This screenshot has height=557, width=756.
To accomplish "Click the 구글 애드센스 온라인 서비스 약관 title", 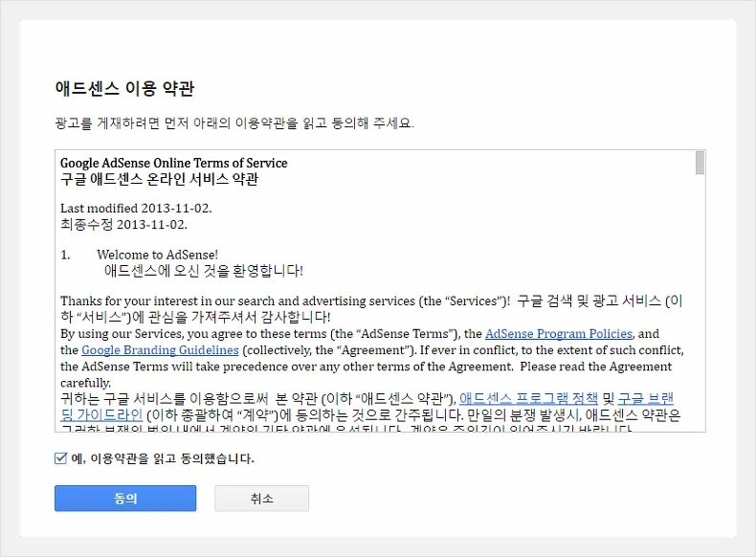I will pyautogui.click(x=159, y=179).
